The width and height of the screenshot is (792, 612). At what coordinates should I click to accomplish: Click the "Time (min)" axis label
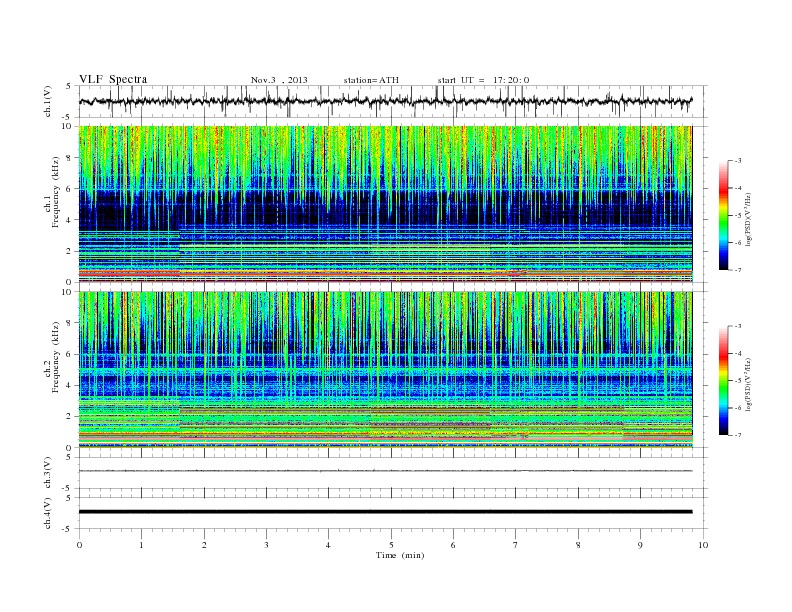pos(400,555)
